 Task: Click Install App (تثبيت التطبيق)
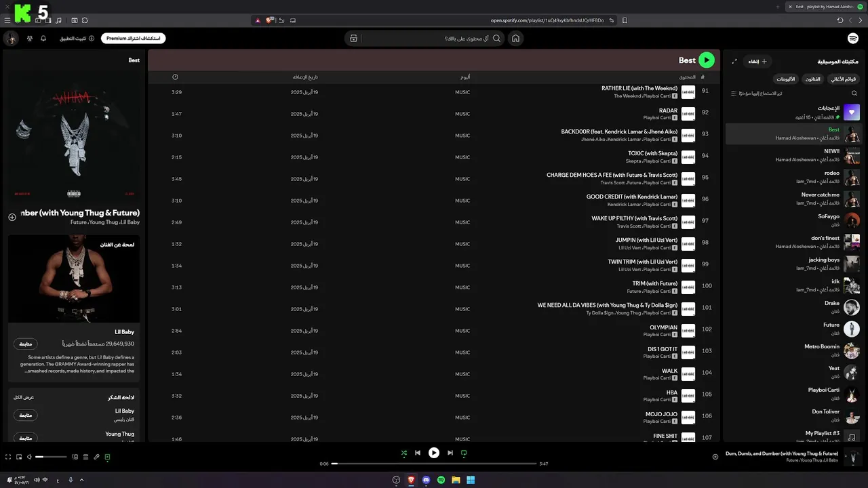[x=77, y=39]
